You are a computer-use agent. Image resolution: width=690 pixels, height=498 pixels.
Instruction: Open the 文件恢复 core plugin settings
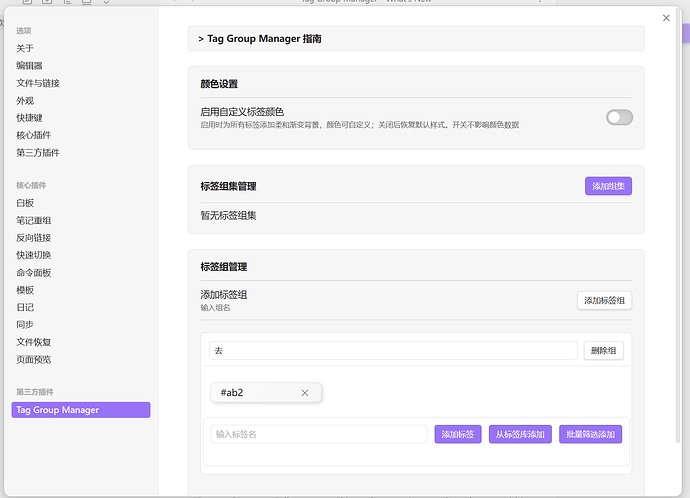tap(34, 342)
